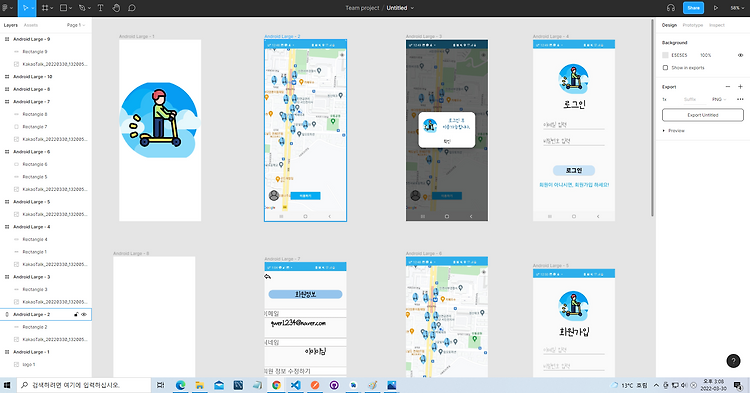Viewport: 750px width, 393px height.
Task: Open the Photos app in taskbar
Action: [x=392, y=385]
